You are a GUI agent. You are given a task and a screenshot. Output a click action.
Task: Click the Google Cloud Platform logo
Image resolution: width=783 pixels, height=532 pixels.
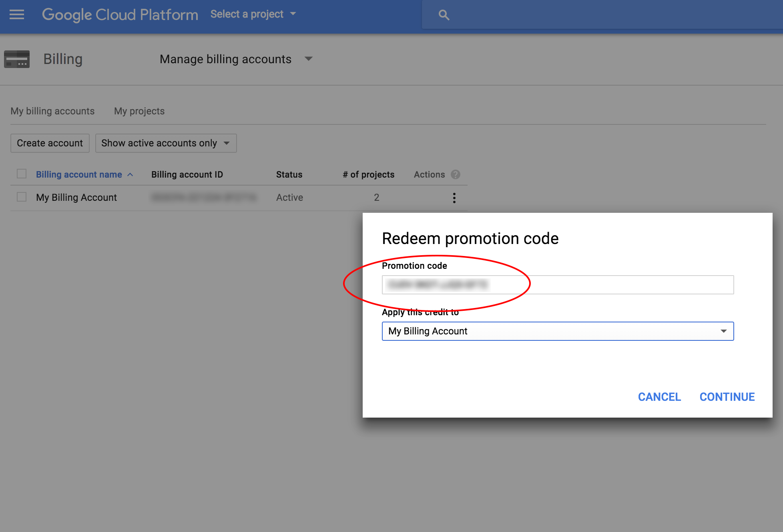pyautogui.click(x=120, y=15)
